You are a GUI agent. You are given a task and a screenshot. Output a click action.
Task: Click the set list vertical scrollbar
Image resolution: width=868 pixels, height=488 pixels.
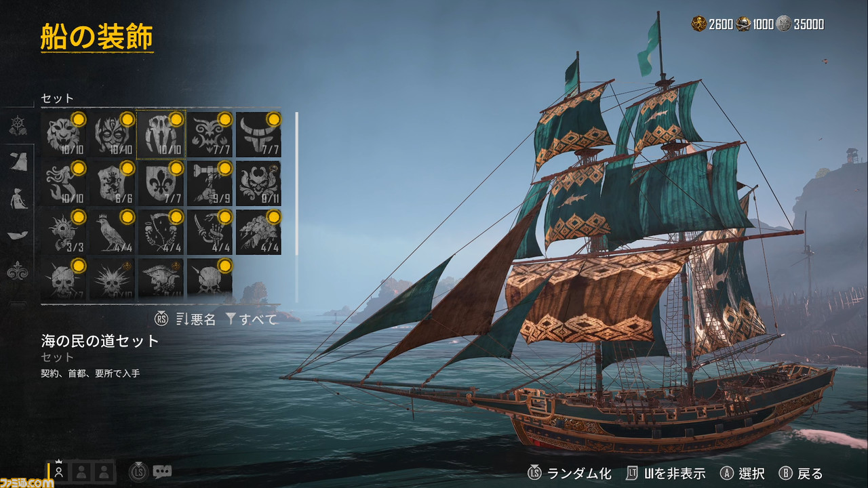click(x=296, y=207)
